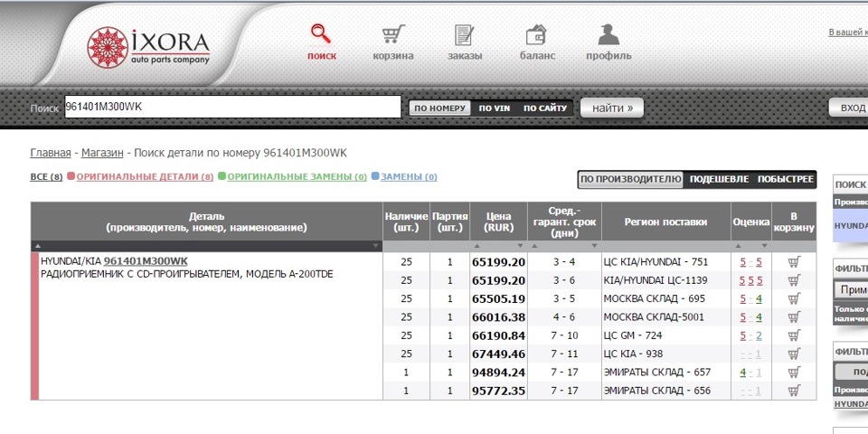Sort Цена column ascending arrow
The image size is (868, 434).
click(476, 246)
